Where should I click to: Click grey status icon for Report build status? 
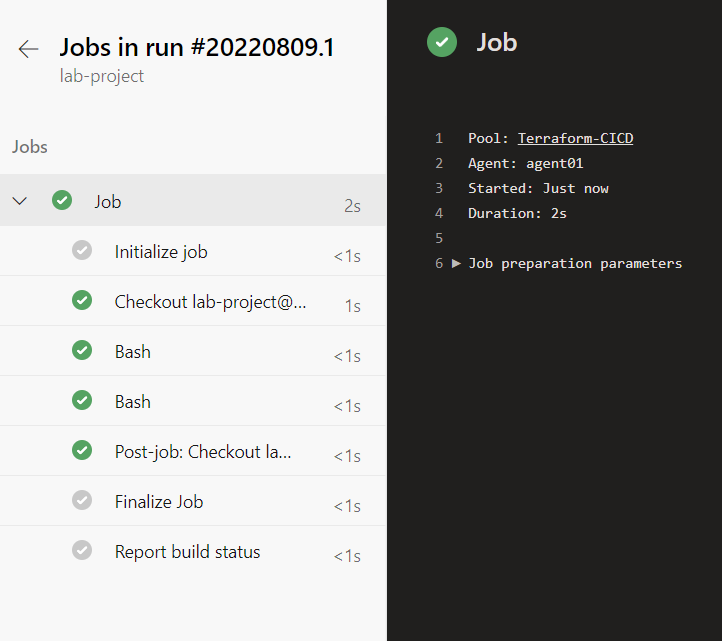tap(82, 550)
